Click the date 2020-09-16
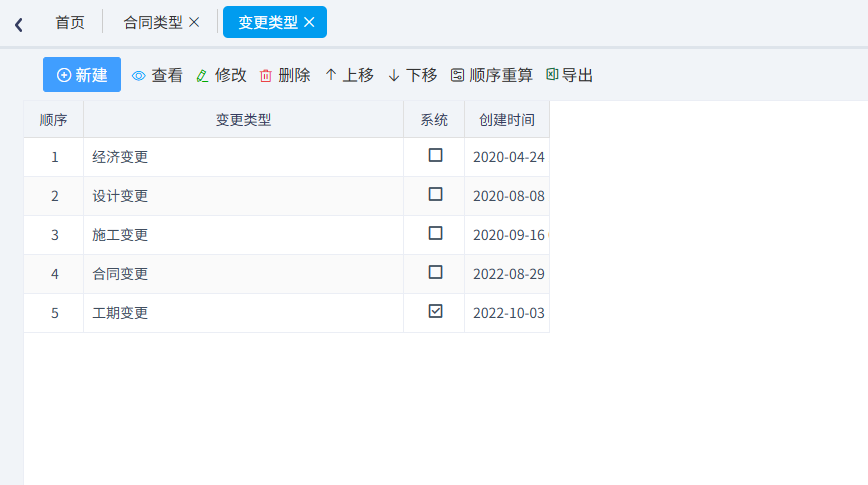 click(x=509, y=235)
